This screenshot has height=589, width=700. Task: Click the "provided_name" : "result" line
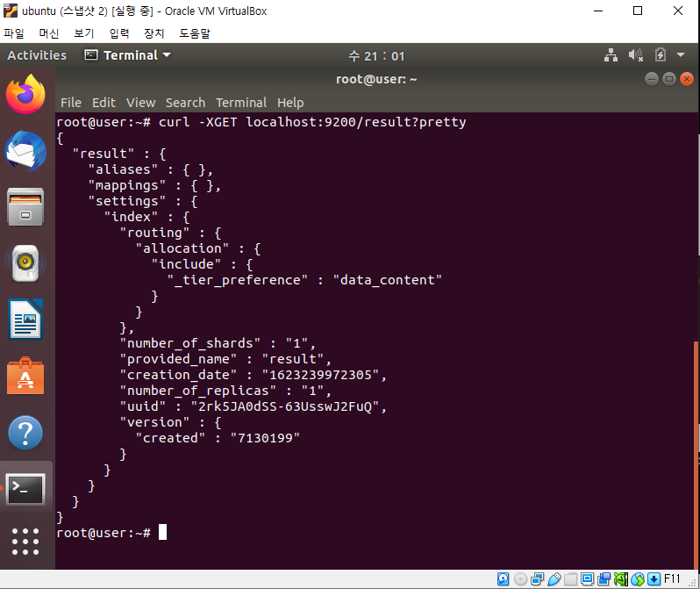(x=225, y=359)
